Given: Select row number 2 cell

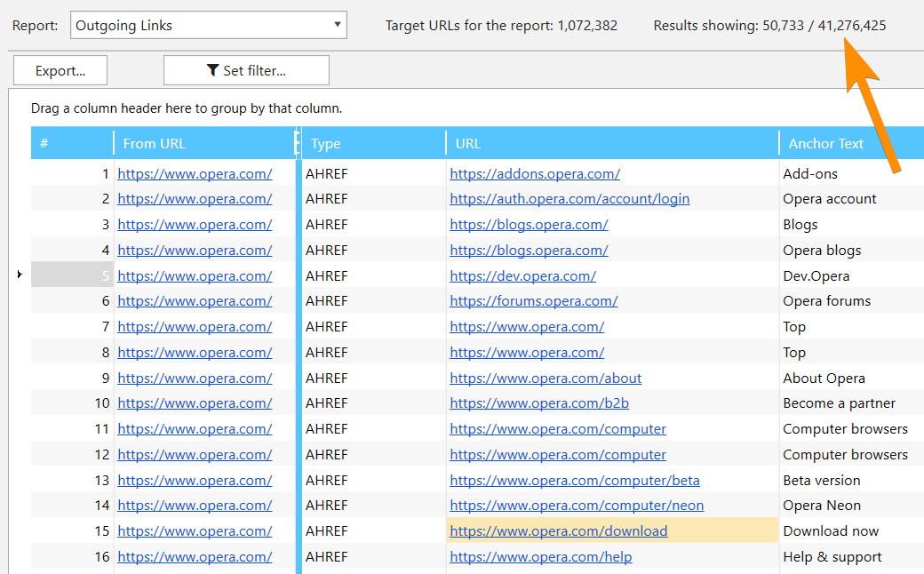Looking at the screenshot, I should pyautogui.click(x=72, y=199).
